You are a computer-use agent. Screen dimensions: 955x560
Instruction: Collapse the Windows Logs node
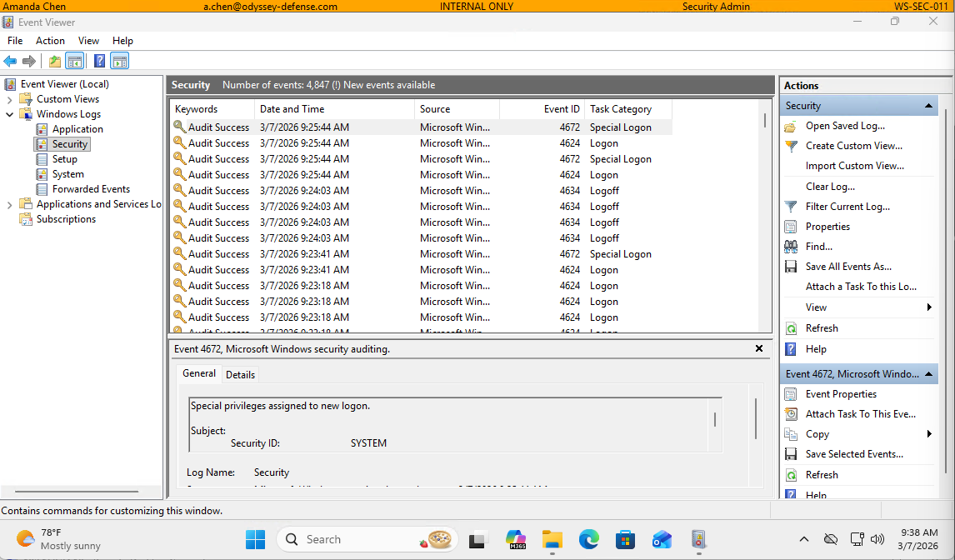click(8, 113)
